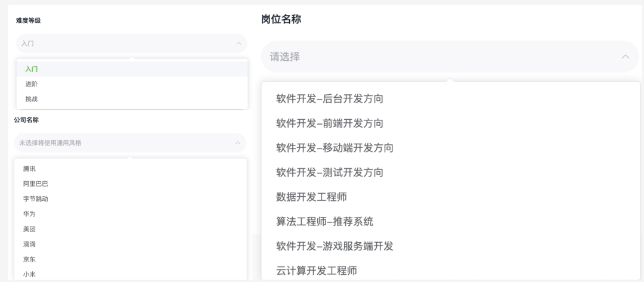Open the 难度等级 select box showing 入门
The image size is (644, 282).
click(x=125, y=44)
